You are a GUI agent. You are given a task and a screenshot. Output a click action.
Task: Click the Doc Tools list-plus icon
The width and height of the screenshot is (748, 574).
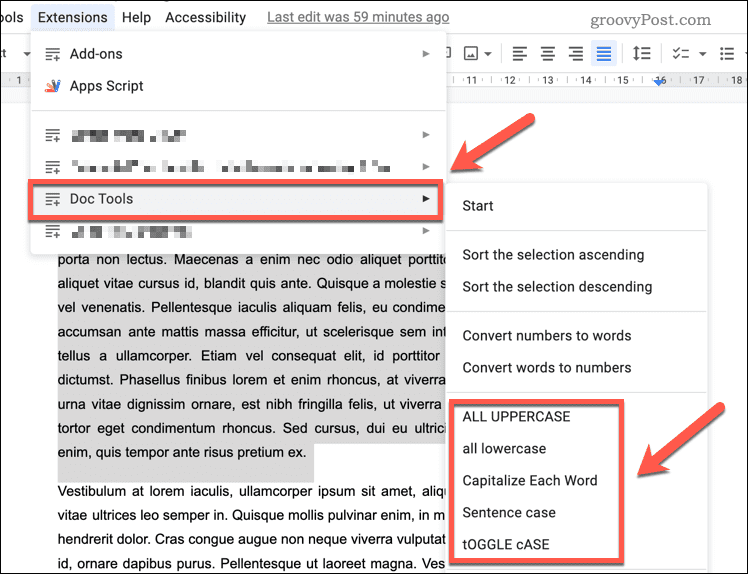52,199
